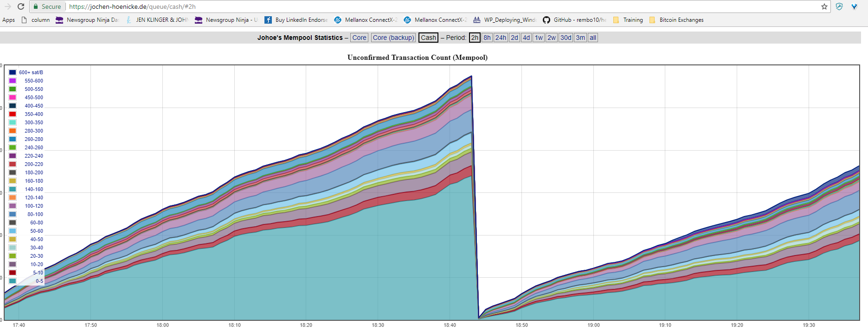Click the 140-160 legend label
868x331 pixels.
click(34, 189)
